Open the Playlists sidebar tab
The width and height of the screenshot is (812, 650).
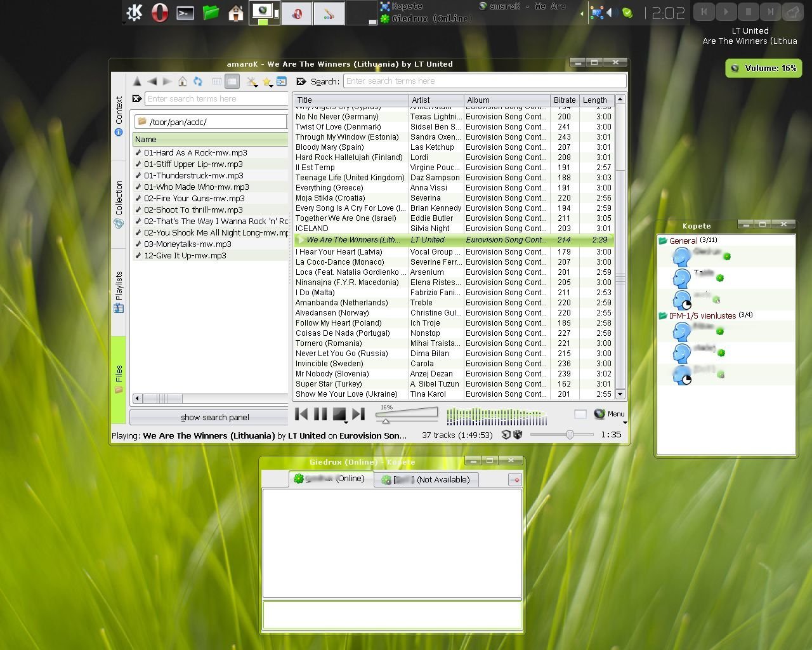tap(119, 291)
